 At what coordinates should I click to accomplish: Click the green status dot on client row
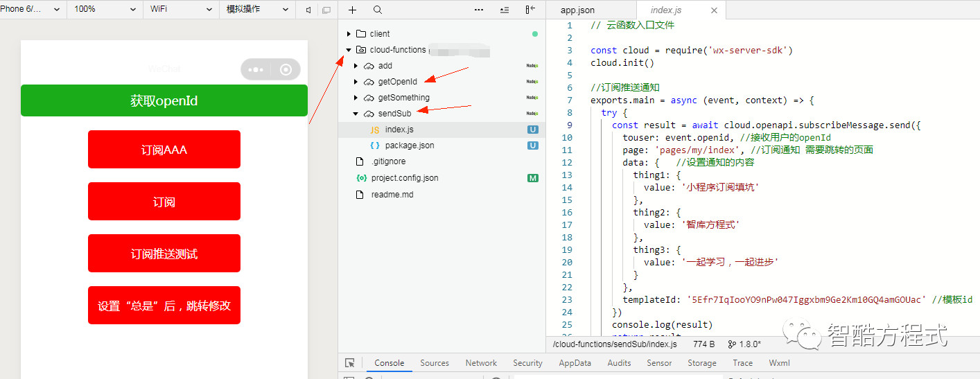535,34
